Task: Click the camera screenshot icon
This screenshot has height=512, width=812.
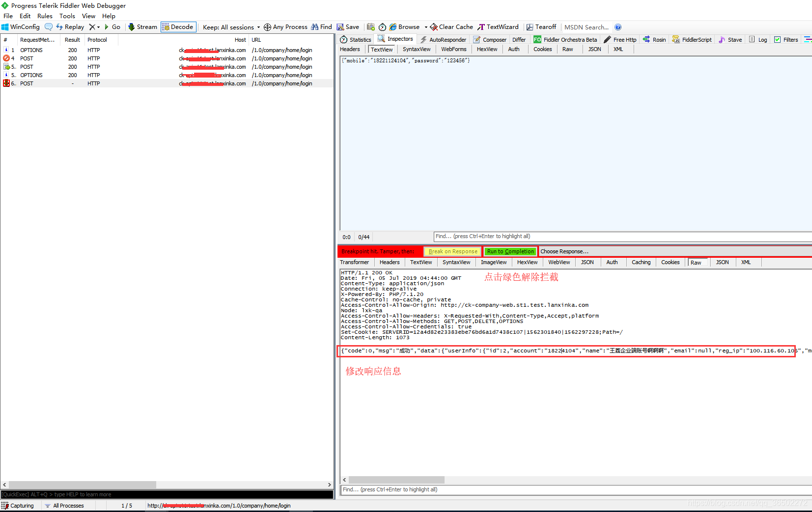Action: click(x=371, y=27)
